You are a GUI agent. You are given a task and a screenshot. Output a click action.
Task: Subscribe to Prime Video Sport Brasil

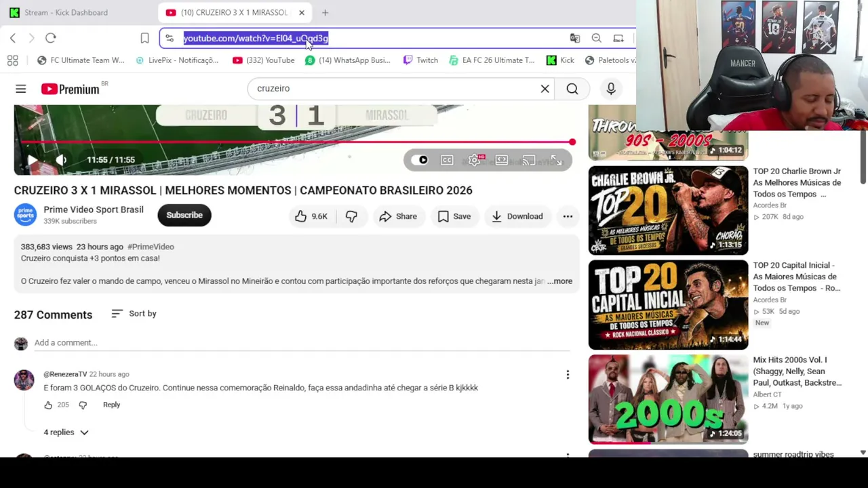pyautogui.click(x=184, y=216)
